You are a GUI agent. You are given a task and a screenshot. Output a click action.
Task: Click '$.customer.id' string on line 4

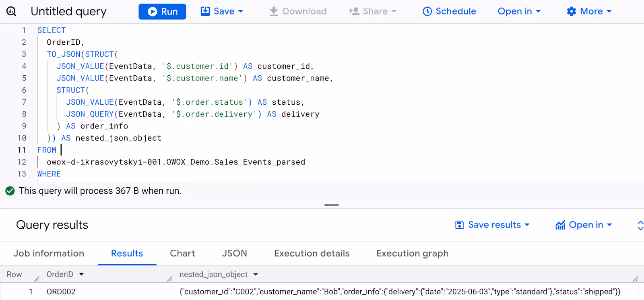tap(197, 66)
